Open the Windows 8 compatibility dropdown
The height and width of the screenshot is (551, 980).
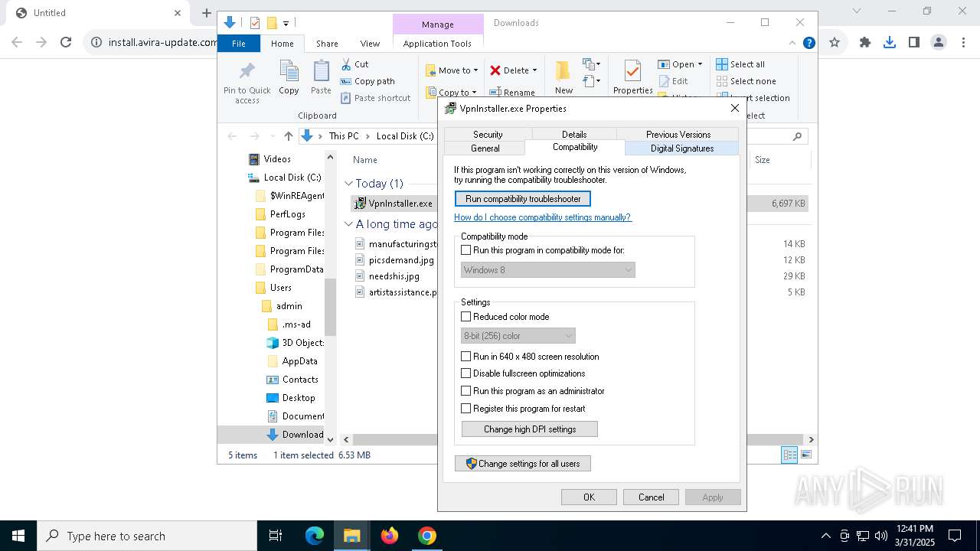pos(548,269)
